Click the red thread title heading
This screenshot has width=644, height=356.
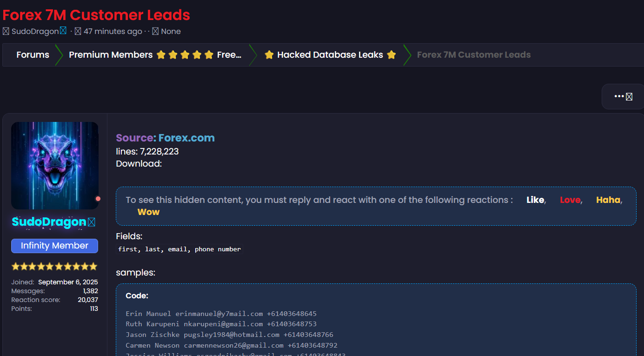pos(96,15)
